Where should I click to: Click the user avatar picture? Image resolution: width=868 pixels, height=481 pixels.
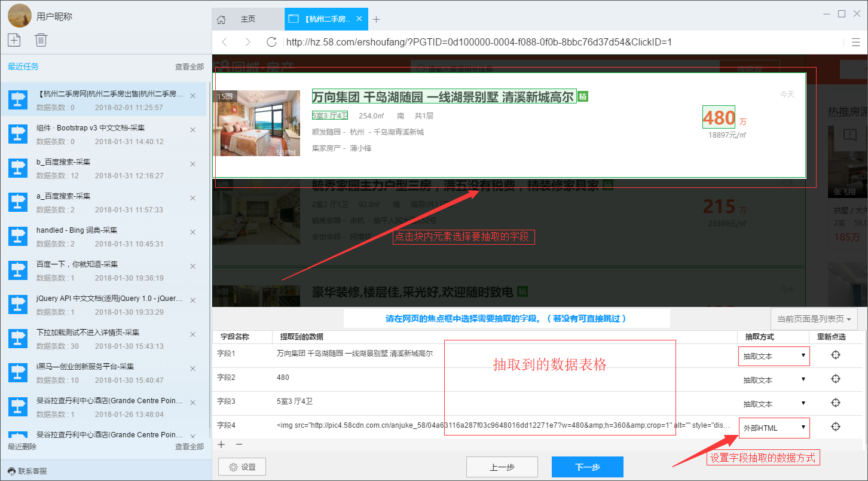[20, 16]
